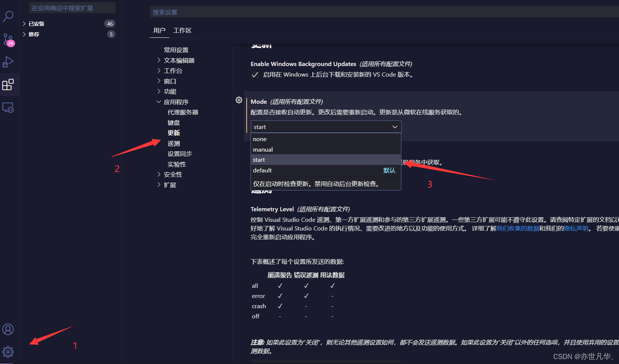Choose 'default' in the Mode dropdown list
The image size is (619, 364).
pyautogui.click(x=326, y=170)
